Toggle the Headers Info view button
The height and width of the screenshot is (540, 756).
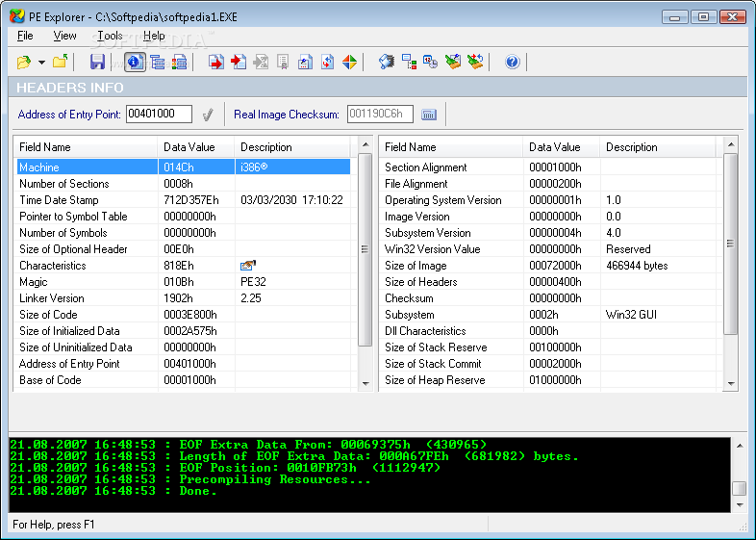click(x=135, y=62)
